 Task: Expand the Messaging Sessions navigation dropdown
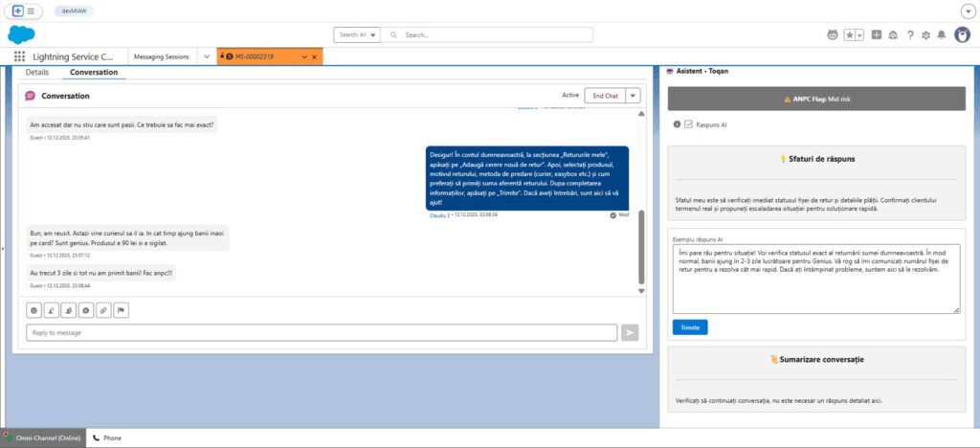click(x=207, y=57)
